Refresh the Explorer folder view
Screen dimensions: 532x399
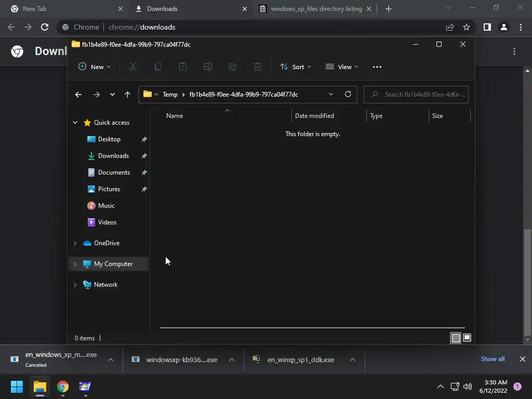(x=348, y=95)
